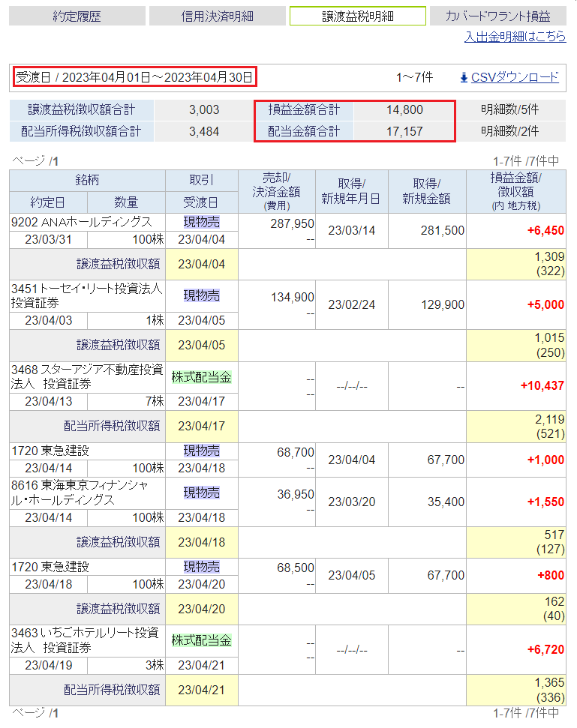Click the 銘柄 column header
The width and height of the screenshot is (577, 728).
tap(87, 181)
